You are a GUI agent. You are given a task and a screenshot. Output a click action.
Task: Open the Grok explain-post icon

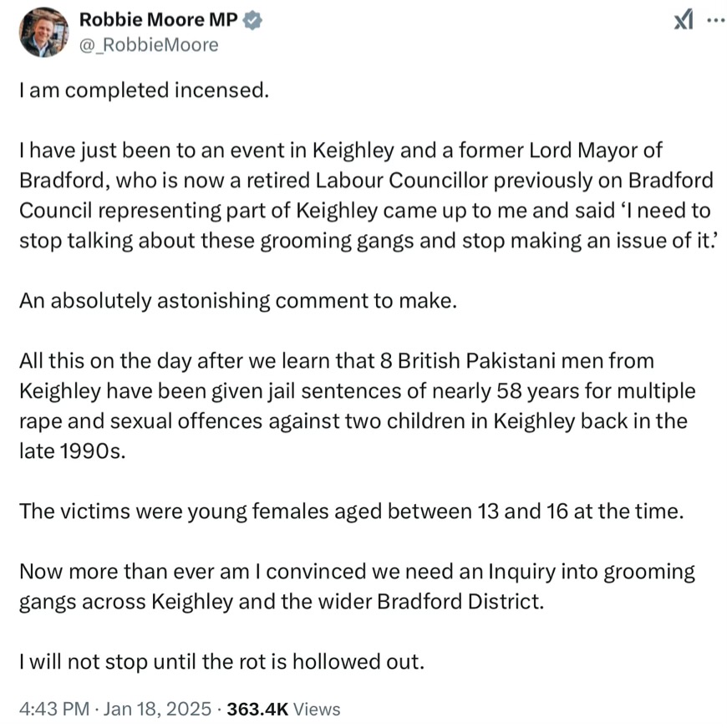pos(684,20)
